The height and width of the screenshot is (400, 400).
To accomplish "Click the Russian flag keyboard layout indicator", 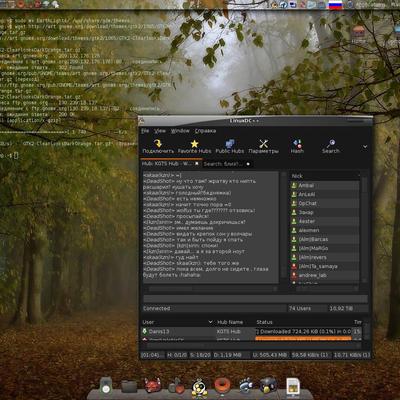I will 335,5.
